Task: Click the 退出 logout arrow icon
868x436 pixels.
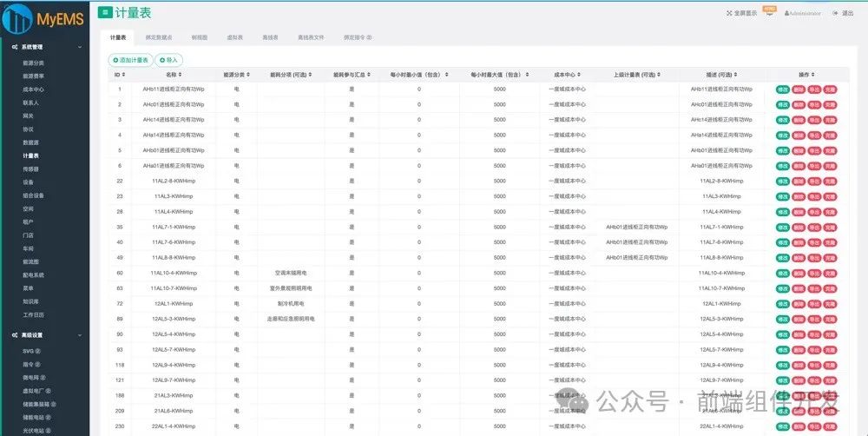Action: (x=835, y=13)
